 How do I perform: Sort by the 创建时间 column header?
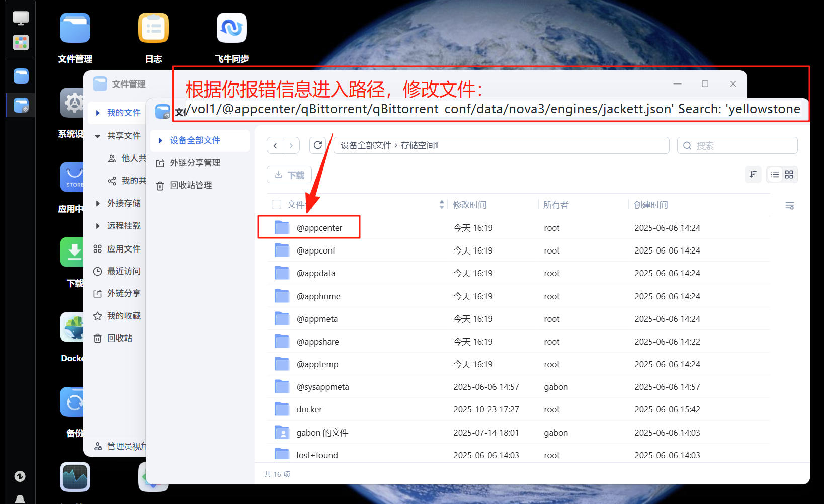[651, 205]
